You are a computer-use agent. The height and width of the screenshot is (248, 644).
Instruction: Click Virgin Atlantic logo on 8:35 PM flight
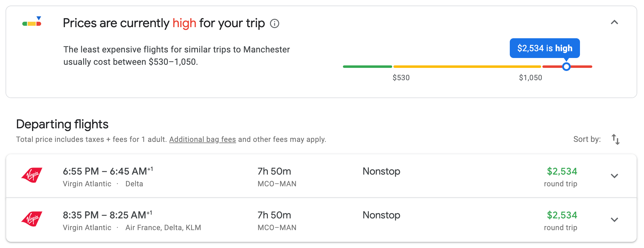(32, 219)
